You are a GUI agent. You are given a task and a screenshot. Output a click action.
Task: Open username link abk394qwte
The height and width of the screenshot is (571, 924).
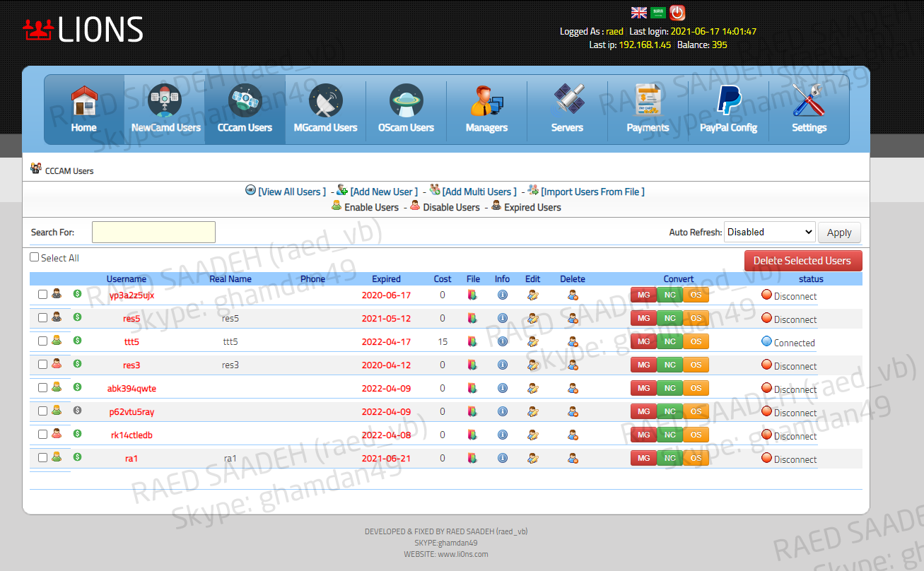click(132, 389)
